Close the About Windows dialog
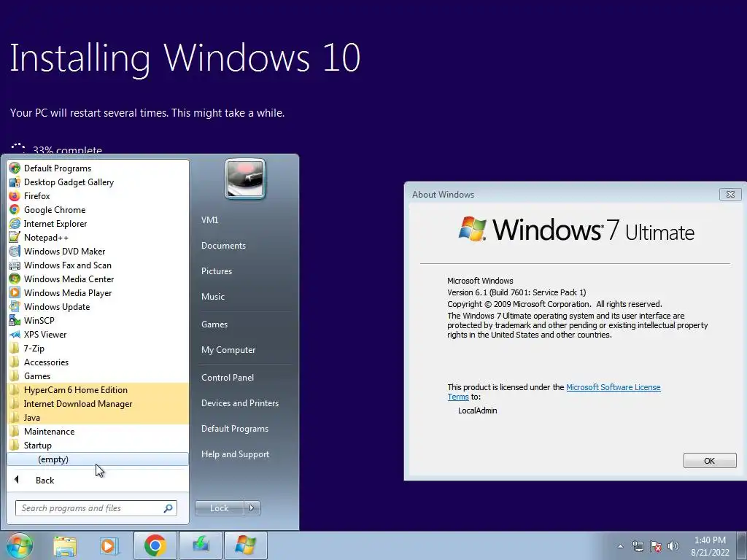 click(729, 194)
